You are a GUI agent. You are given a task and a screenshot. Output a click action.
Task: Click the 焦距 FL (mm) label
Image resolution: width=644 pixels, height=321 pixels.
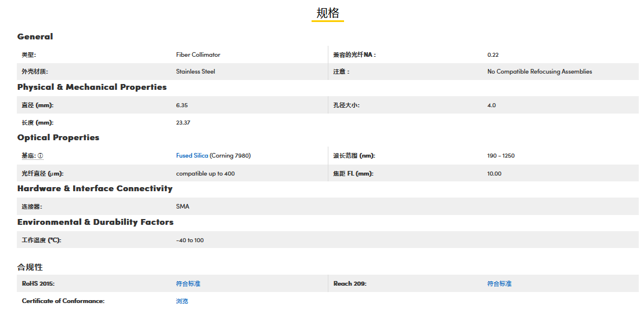point(353,173)
